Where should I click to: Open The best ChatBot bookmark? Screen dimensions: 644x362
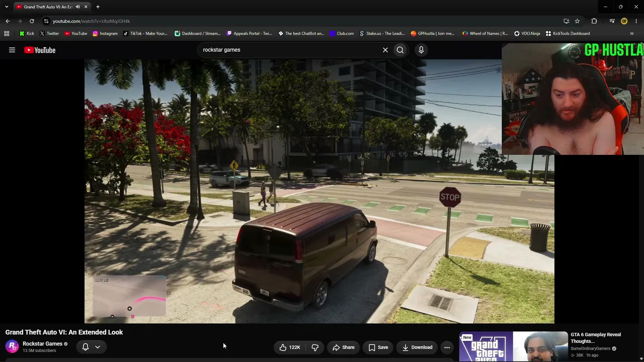[x=301, y=34]
